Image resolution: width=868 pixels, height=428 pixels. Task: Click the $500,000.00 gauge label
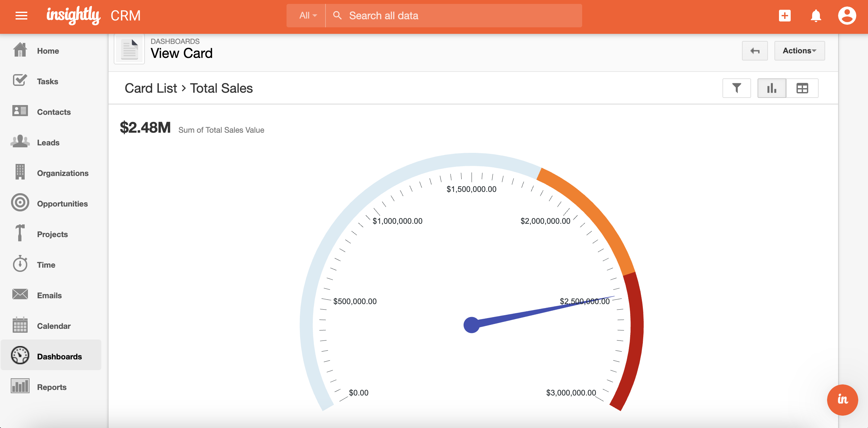(x=355, y=301)
